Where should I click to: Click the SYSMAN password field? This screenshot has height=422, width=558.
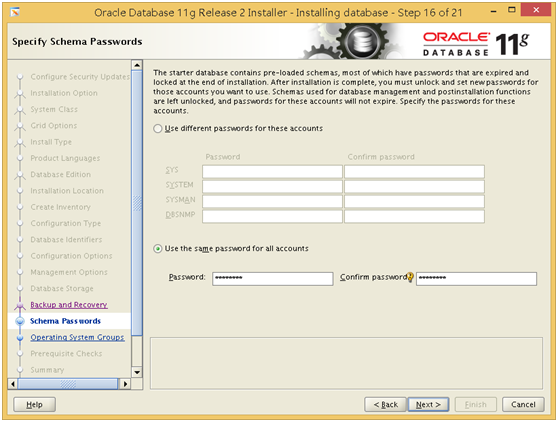pos(272,201)
